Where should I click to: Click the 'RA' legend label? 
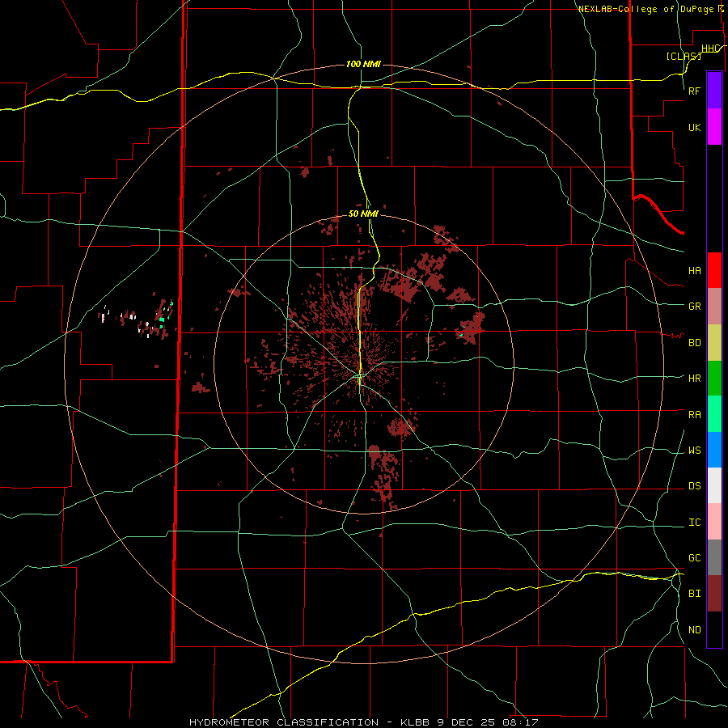coord(694,415)
